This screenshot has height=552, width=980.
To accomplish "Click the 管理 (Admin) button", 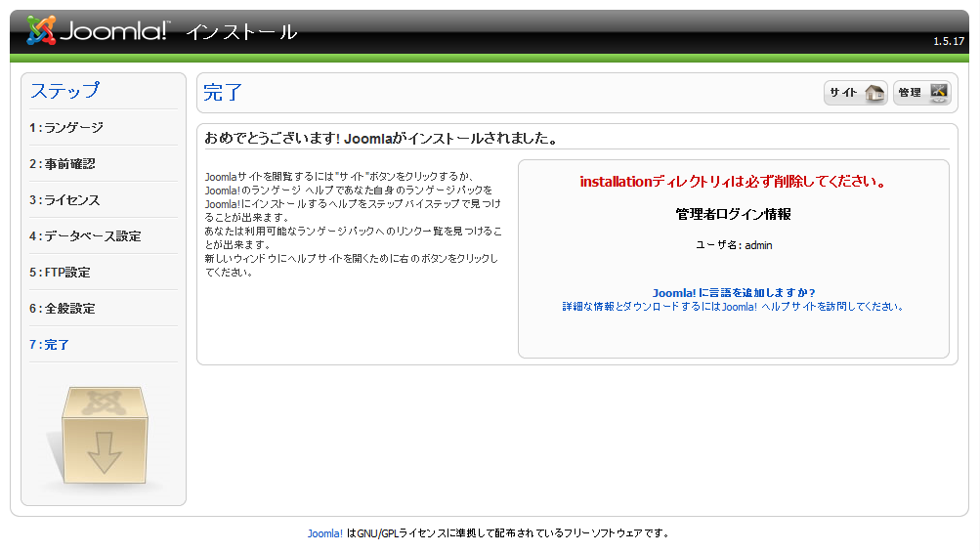I will click(x=922, y=93).
